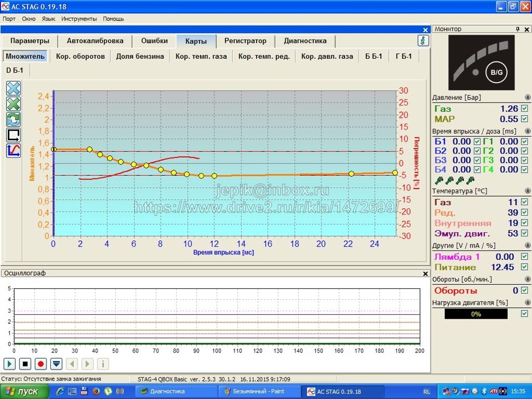
Task: Click the blue X icon in the map toolbar
Action: [13, 89]
